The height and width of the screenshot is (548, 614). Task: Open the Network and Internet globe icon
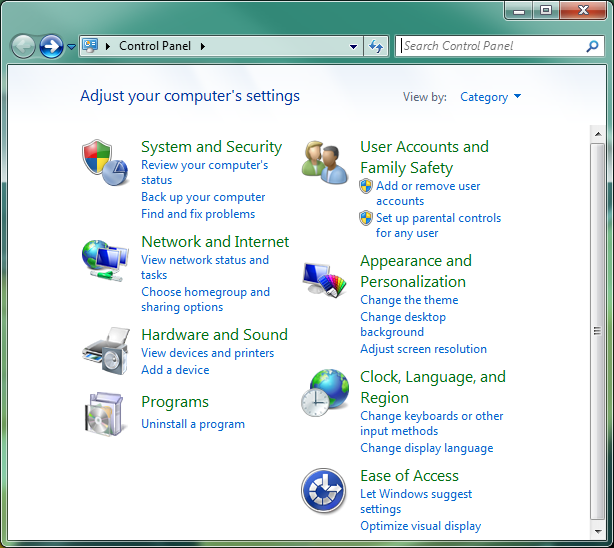(105, 260)
